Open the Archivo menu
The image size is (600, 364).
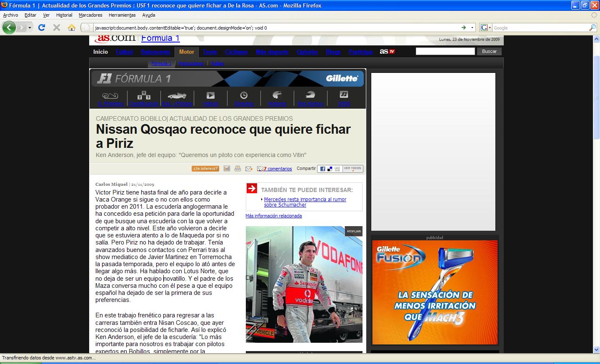coord(10,15)
